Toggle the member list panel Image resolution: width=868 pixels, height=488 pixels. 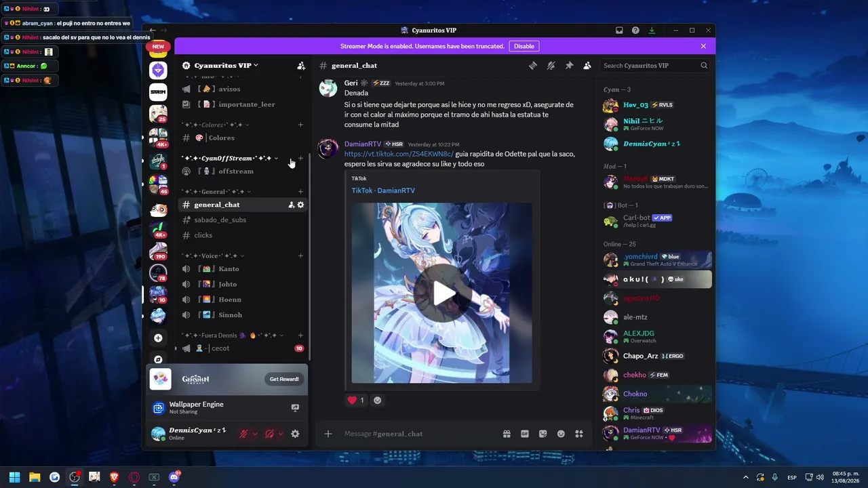pyautogui.click(x=587, y=66)
